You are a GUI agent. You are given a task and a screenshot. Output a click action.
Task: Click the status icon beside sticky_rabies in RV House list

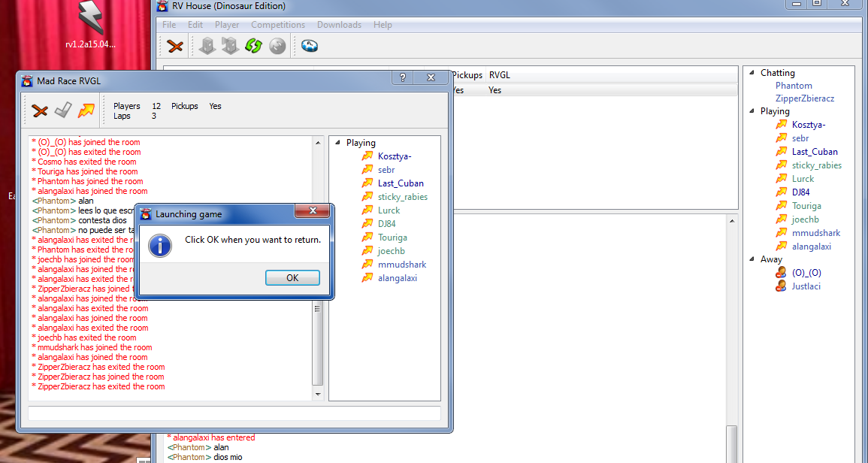tap(782, 165)
